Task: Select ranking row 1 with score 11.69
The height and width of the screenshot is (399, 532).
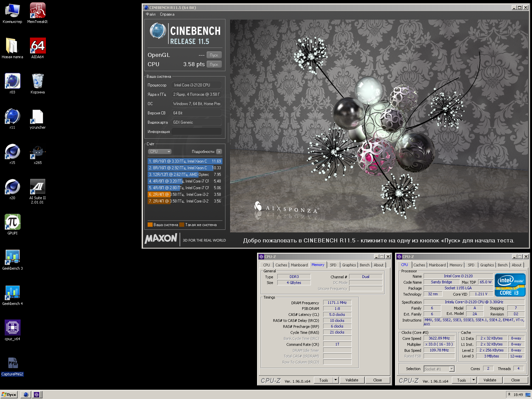Action: click(185, 161)
